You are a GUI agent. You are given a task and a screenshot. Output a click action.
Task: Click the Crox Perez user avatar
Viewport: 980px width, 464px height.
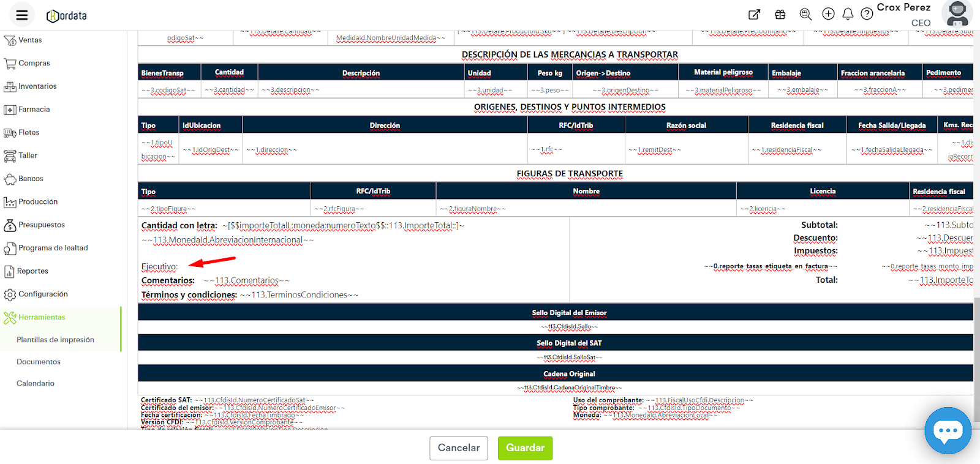(x=957, y=14)
